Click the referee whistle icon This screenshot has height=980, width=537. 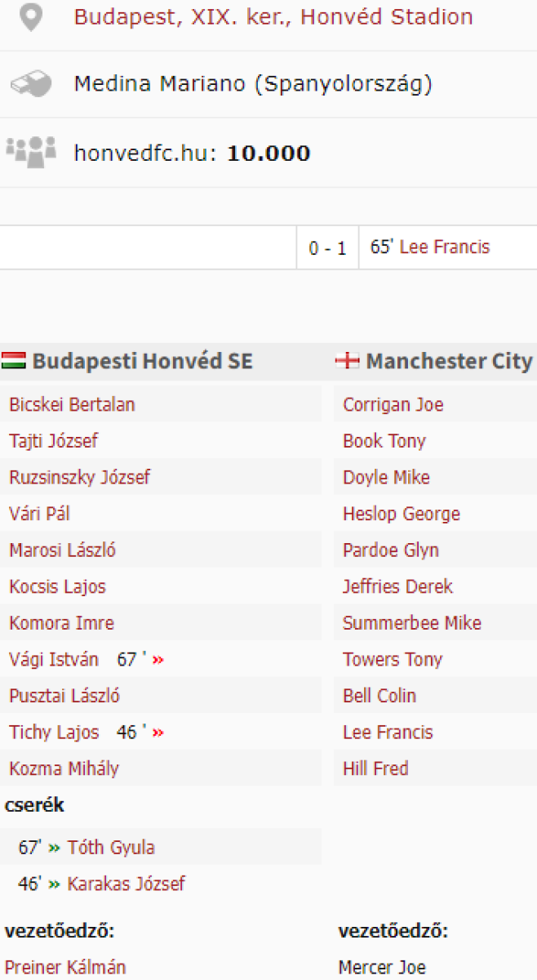coord(31,83)
